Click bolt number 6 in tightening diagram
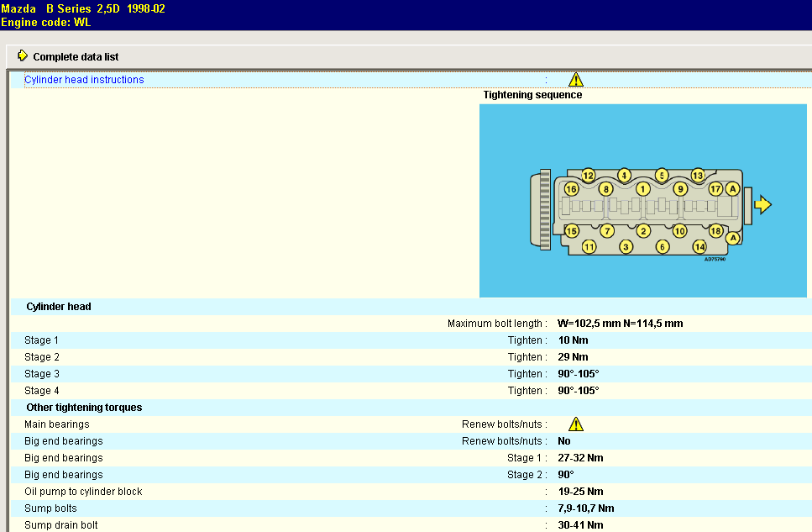 click(x=663, y=247)
